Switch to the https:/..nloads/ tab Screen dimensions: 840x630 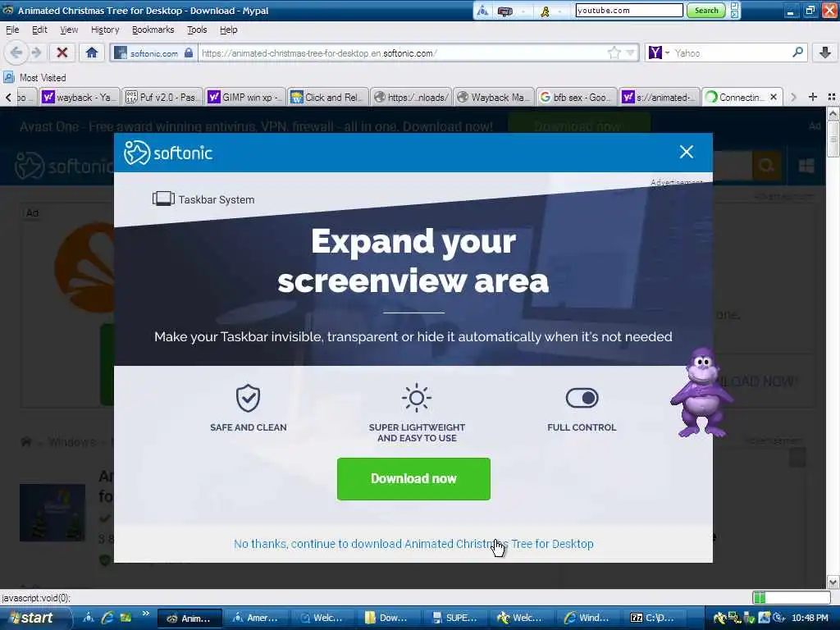pyautogui.click(x=411, y=97)
